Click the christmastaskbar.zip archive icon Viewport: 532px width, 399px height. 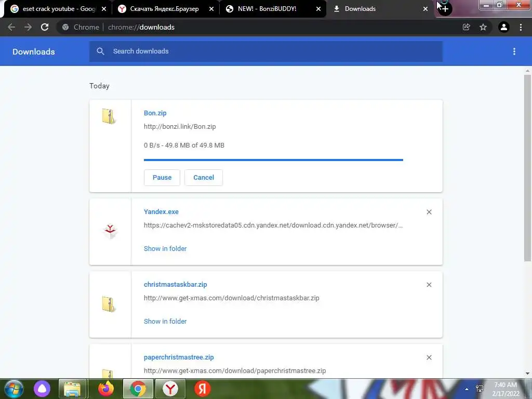(x=109, y=304)
